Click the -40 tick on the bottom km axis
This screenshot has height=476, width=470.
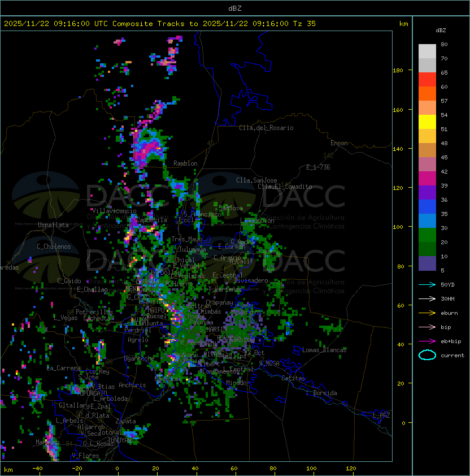tap(37, 469)
